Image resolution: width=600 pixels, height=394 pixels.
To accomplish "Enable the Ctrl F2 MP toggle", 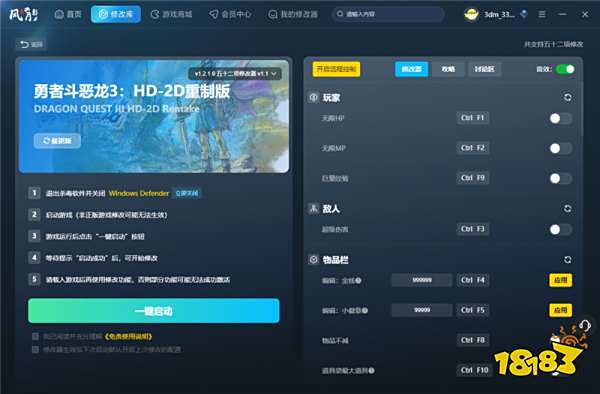I will pyautogui.click(x=560, y=148).
